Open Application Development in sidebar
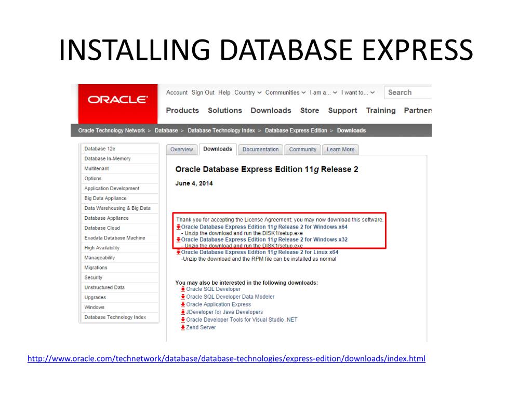 tap(119, 188)
